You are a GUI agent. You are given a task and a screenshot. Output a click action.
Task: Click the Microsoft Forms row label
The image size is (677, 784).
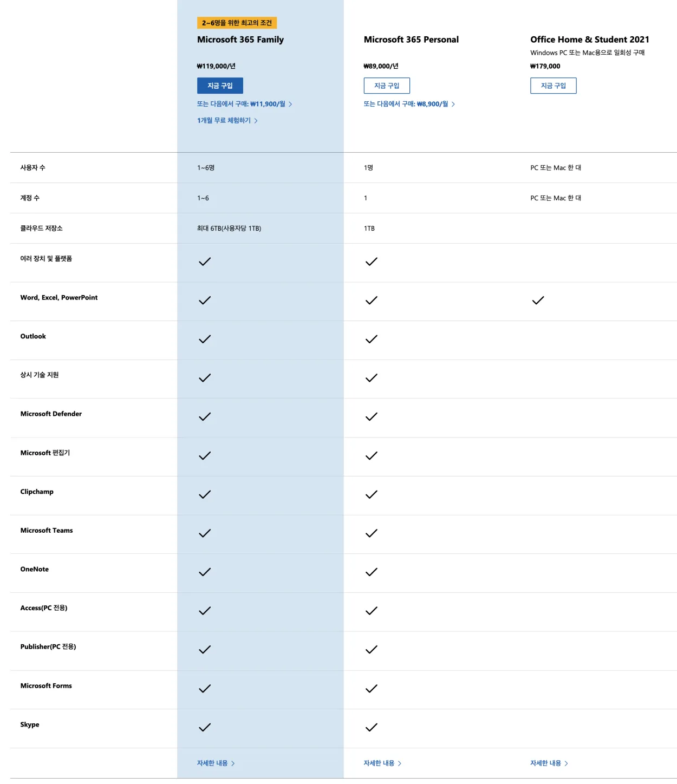coord(46,686)
